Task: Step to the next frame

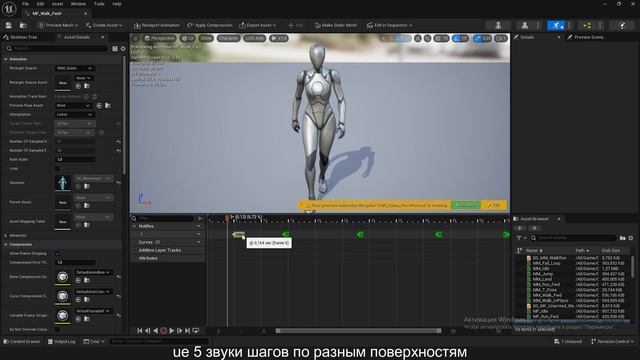Action: [x=180, y=331]
